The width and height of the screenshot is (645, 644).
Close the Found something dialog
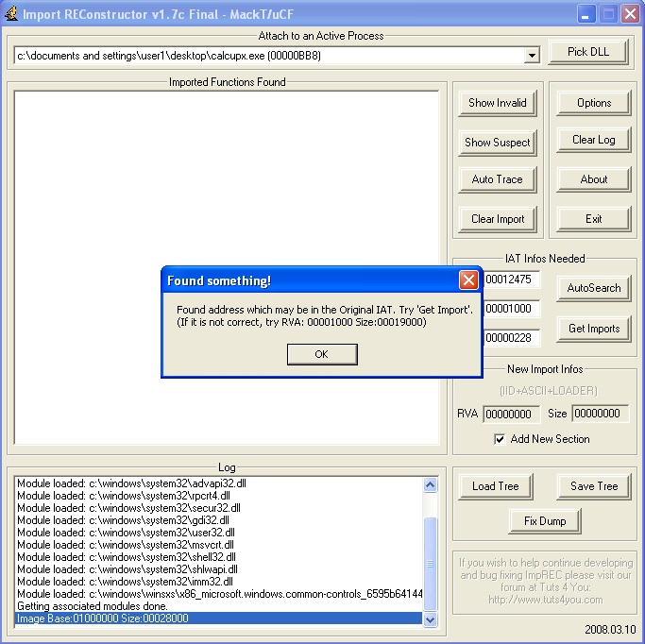point(467,280)
